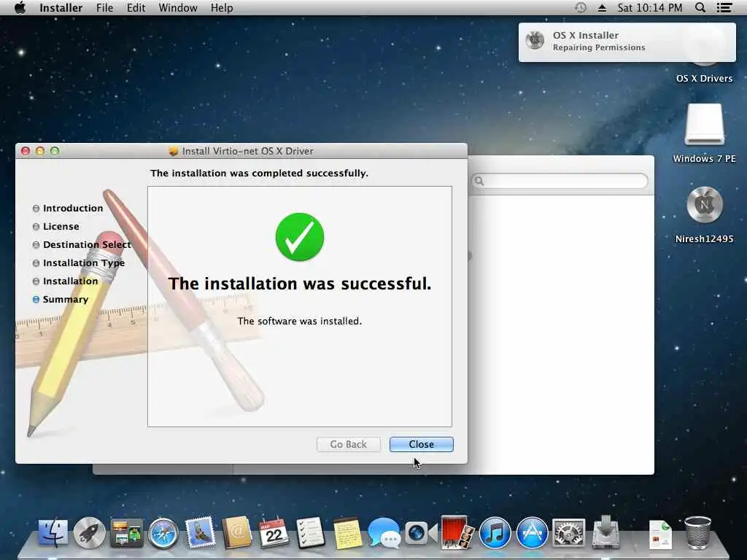747x560 pixels.
Task: Open Mail stamp icon in Dock
Action: click(200, 532)
